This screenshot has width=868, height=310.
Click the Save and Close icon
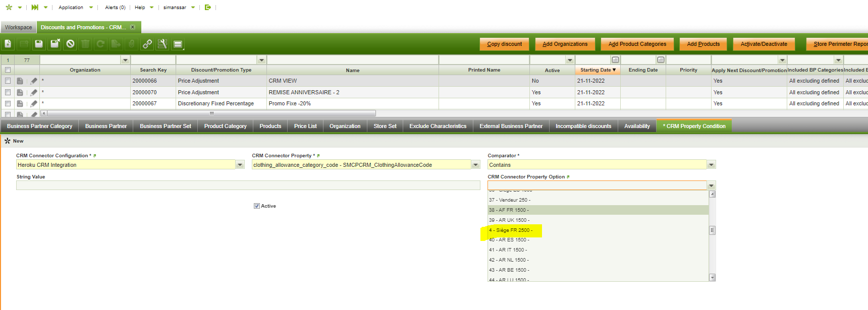point(55,44)
